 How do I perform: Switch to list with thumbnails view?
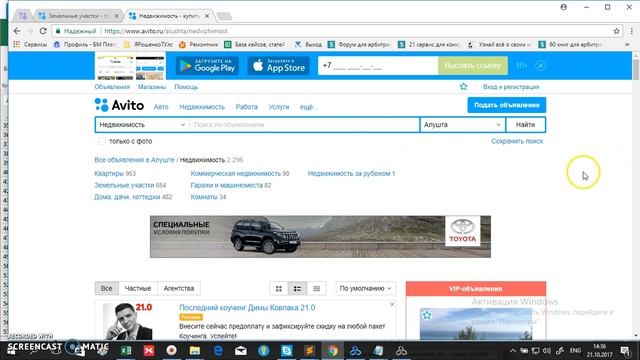point(298,289)
